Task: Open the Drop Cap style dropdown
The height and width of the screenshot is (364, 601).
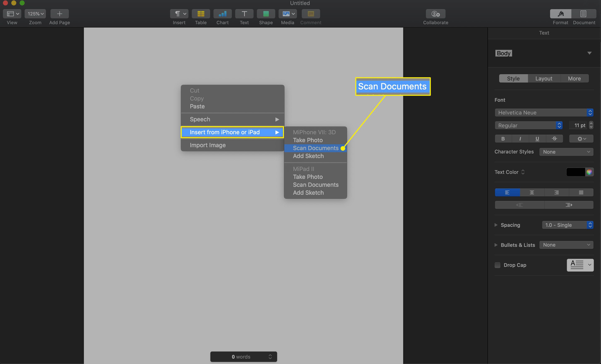Action: [x=580, y=265]
